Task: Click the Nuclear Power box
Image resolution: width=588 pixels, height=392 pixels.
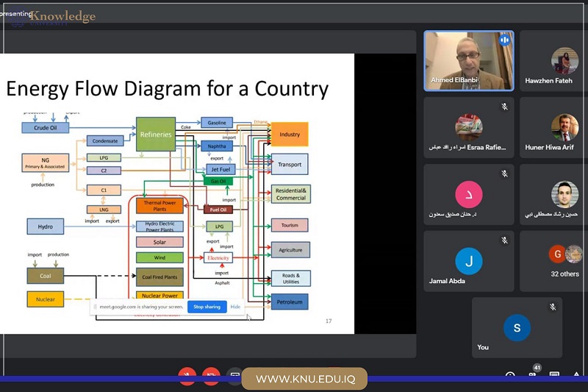Action: tap(159, 295)
